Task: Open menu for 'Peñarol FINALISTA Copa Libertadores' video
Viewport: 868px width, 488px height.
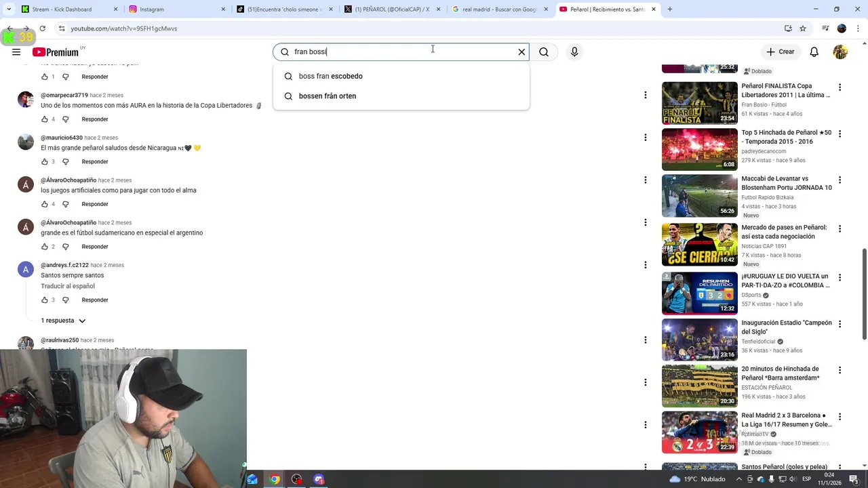Action: (840, 87)
